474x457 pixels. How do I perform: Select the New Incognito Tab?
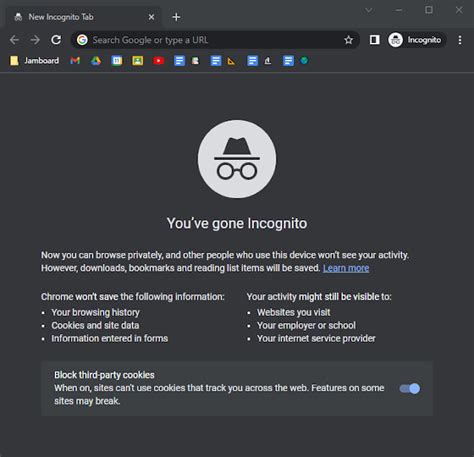tap(83, 17)
